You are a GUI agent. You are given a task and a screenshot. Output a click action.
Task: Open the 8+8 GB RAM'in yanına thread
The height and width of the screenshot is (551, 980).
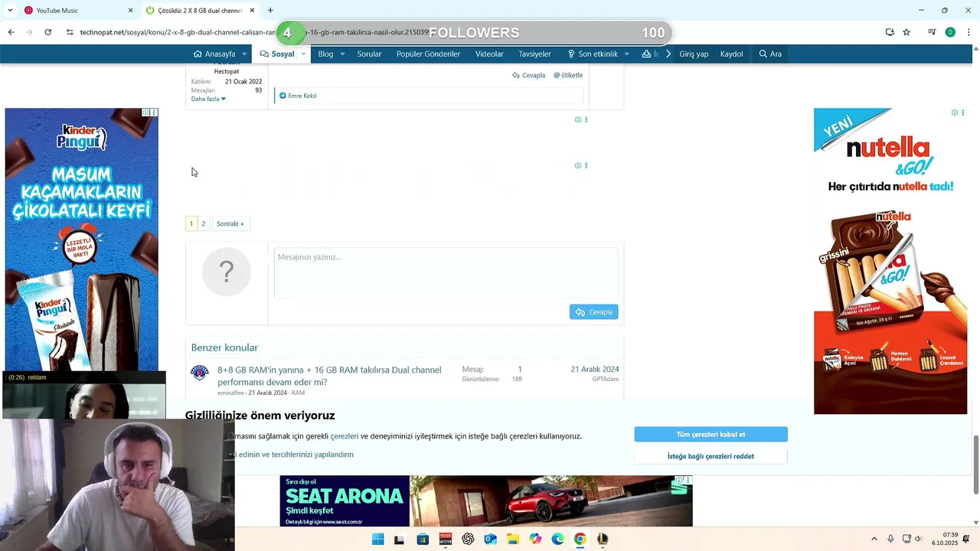329,376
